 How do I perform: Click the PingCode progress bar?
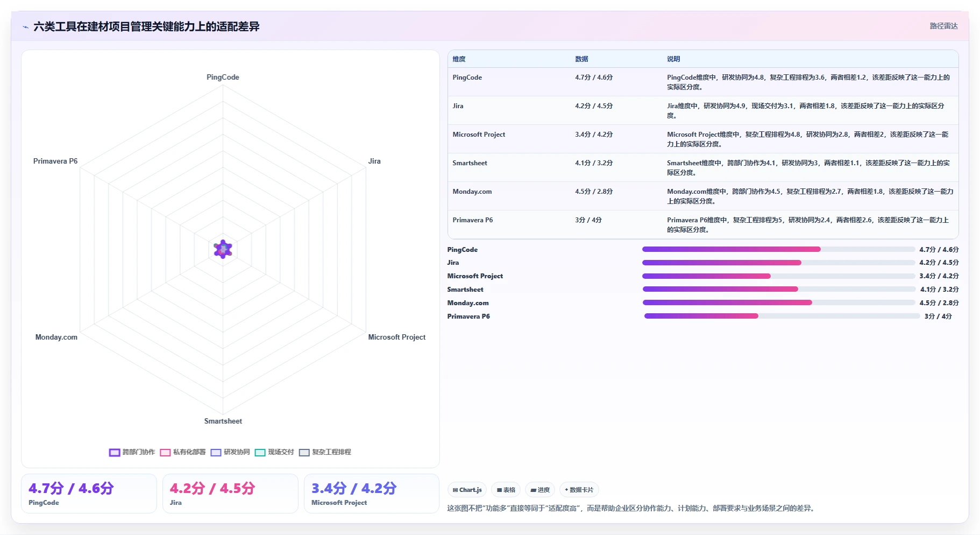tap(778, 249)
